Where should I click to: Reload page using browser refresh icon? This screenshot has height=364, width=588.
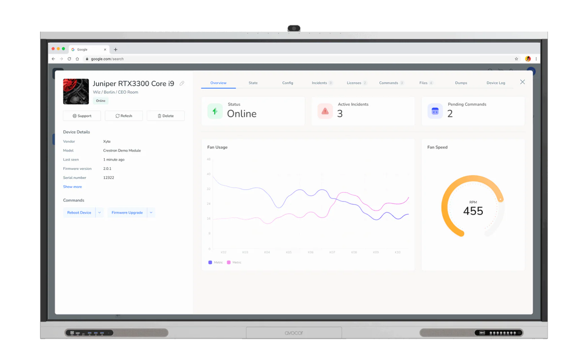coord(69,59)
